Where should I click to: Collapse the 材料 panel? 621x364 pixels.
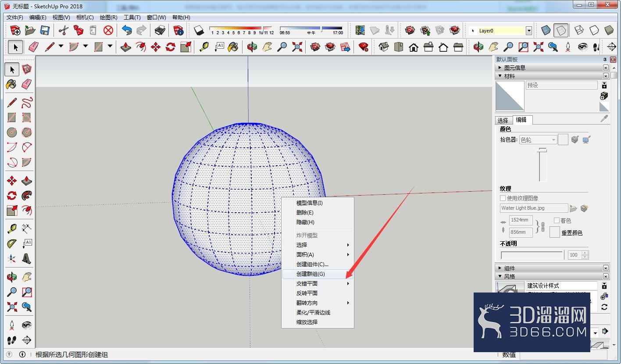(x=500, y=76)
